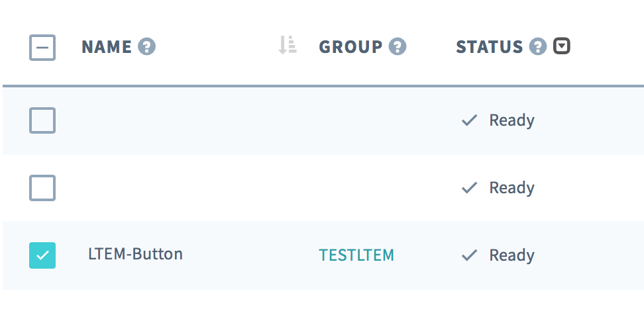The width and height of the screenshot is (644, 315).
Task: Open the STATUS column help tooltip icon
Action: pos(538,47)
